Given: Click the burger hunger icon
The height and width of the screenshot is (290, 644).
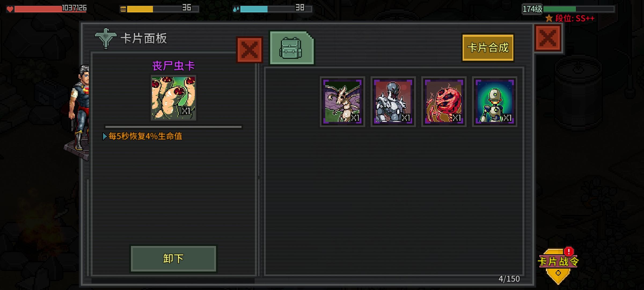Looking at the screenshot, I should (123, 9).
